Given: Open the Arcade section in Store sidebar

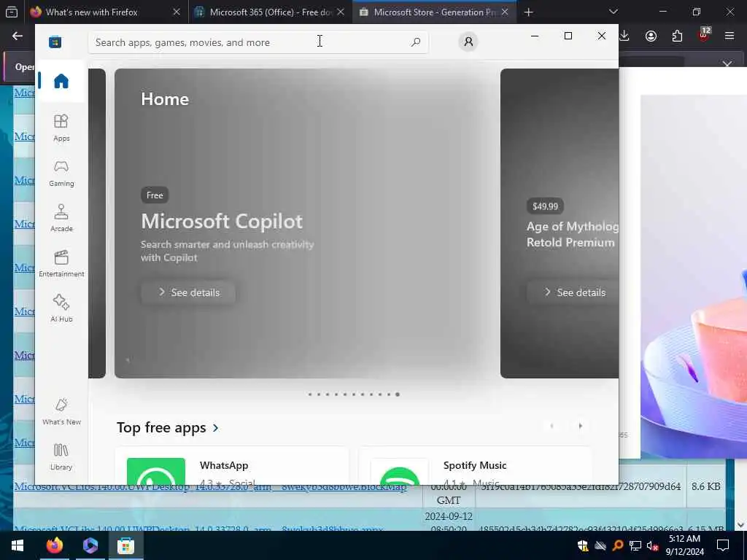Looking at the screenshot, I should coord(61,218).
